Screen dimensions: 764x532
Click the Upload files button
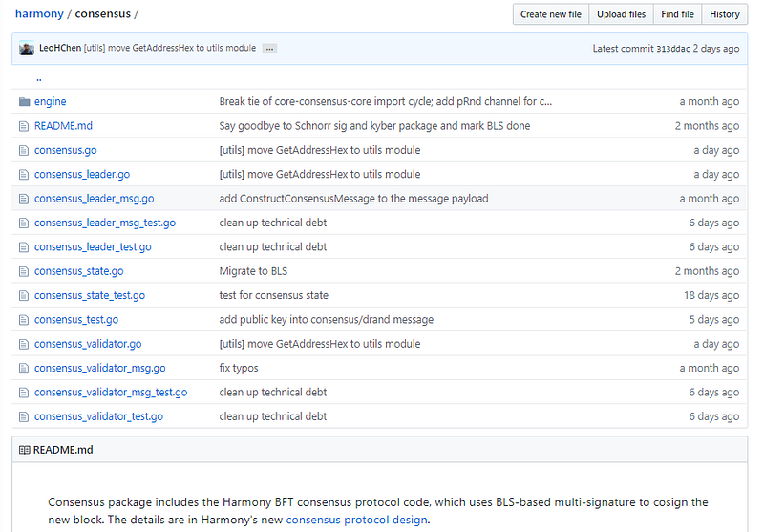[621, 14]
